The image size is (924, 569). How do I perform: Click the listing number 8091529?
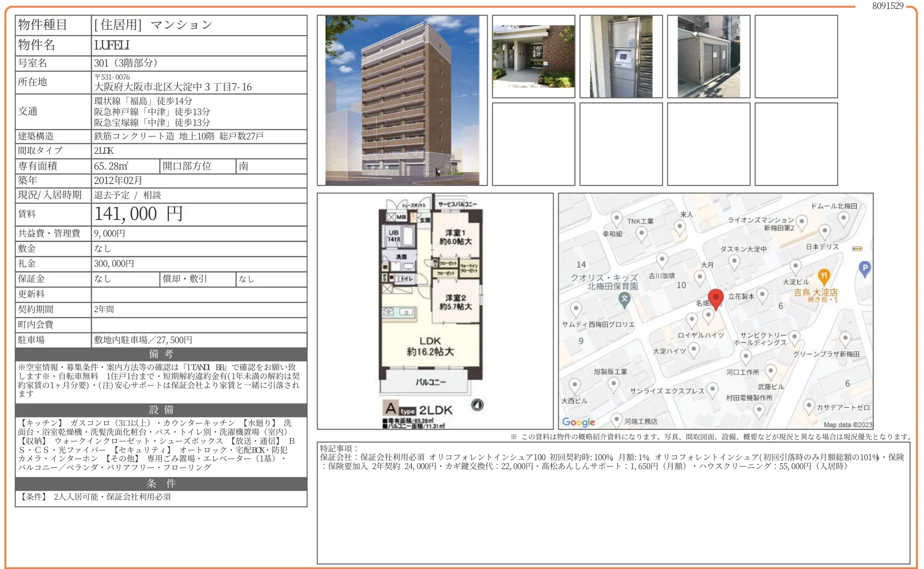click(x=888, y=6)
